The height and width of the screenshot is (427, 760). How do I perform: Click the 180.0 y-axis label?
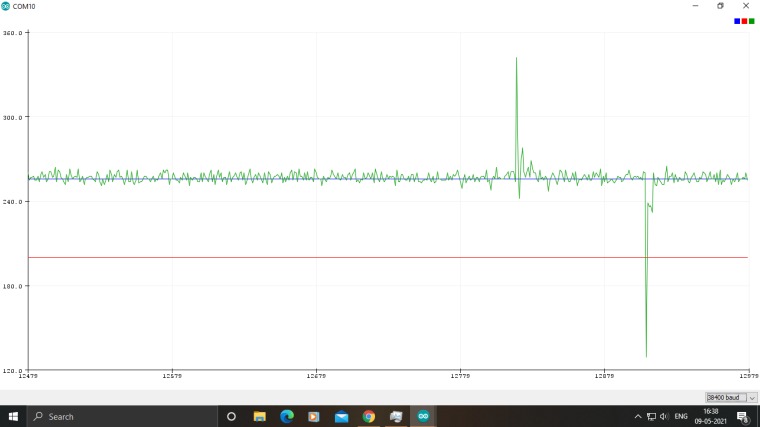click(x=13, y=286)
